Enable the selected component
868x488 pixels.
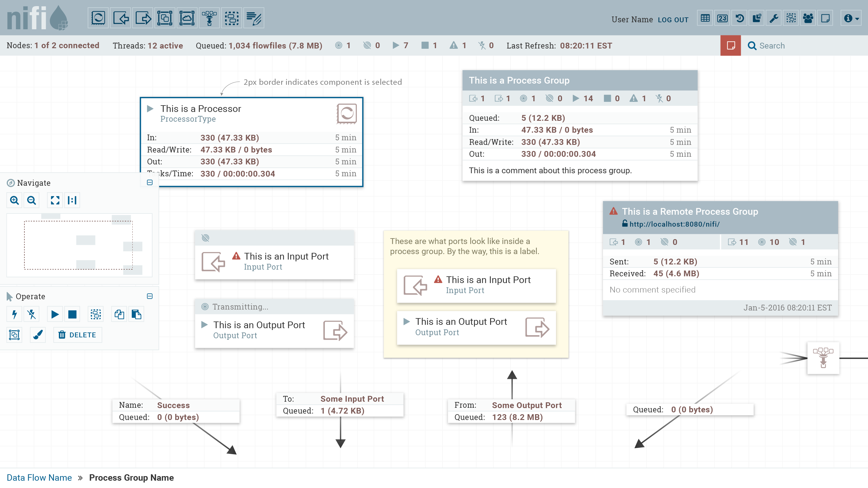pos(14,314)
